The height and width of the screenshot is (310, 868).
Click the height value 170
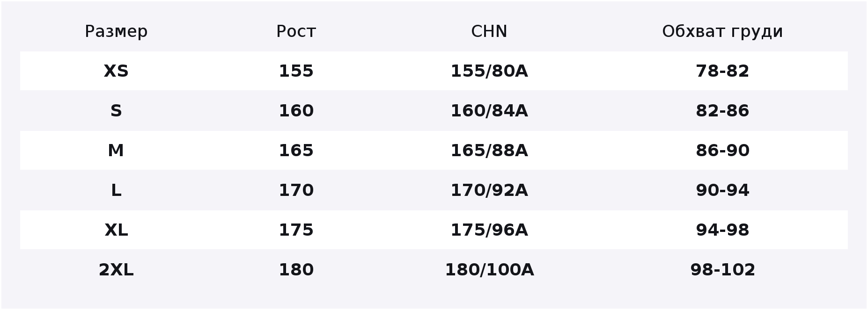point(296,190)
